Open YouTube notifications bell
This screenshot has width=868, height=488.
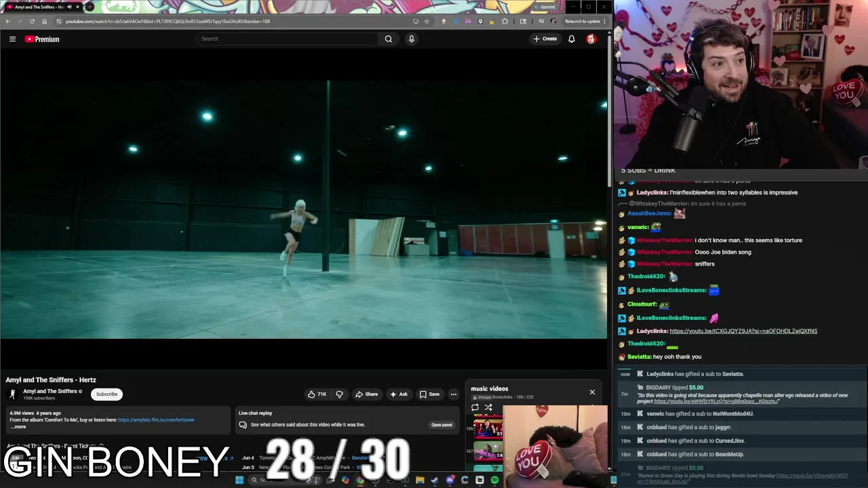[x=572, y=39]
